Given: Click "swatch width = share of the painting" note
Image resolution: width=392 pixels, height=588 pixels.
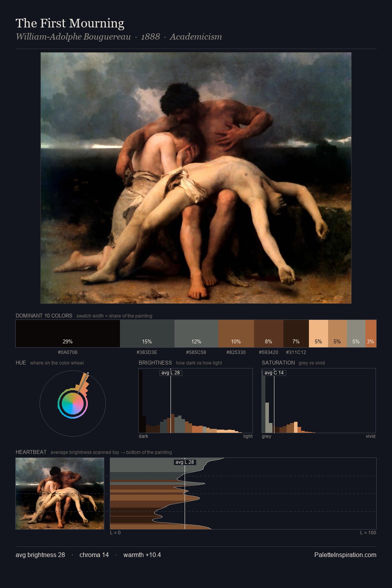Looking at the screenshot, I should (x=114, y=316).
